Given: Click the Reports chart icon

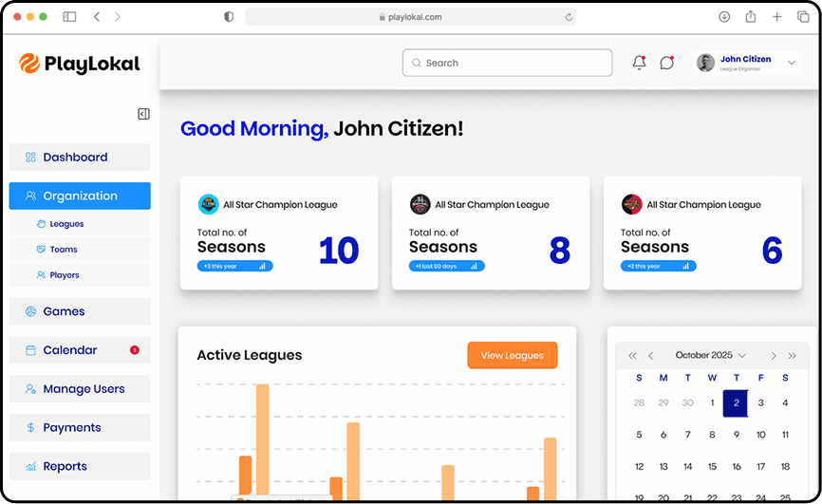Looking at the screenshot, I should coord(31,466).
